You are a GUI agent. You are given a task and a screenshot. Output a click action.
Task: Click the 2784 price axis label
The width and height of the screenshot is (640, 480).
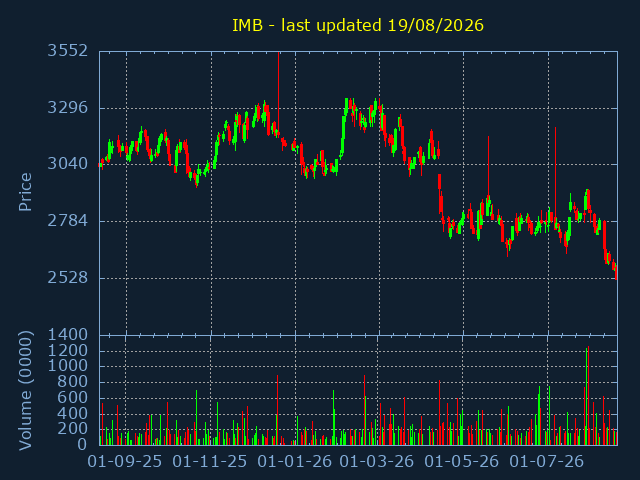[x=68, y=221]
